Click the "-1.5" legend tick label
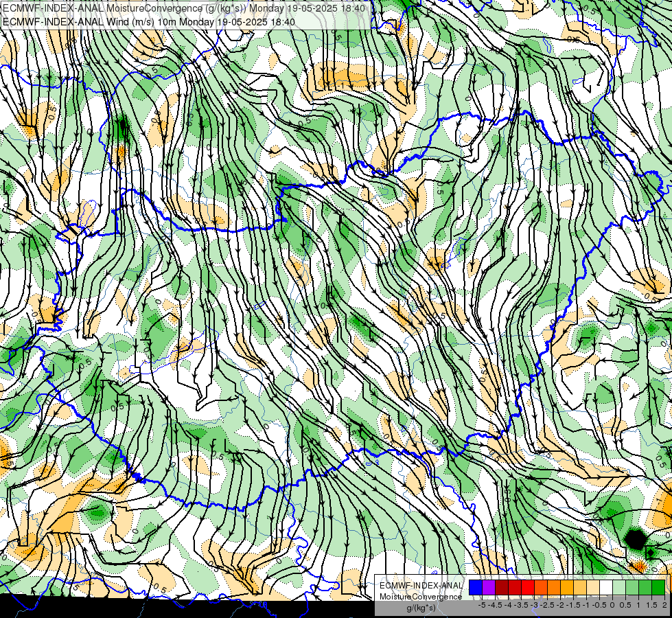672x618 pixels. point(573,605)
